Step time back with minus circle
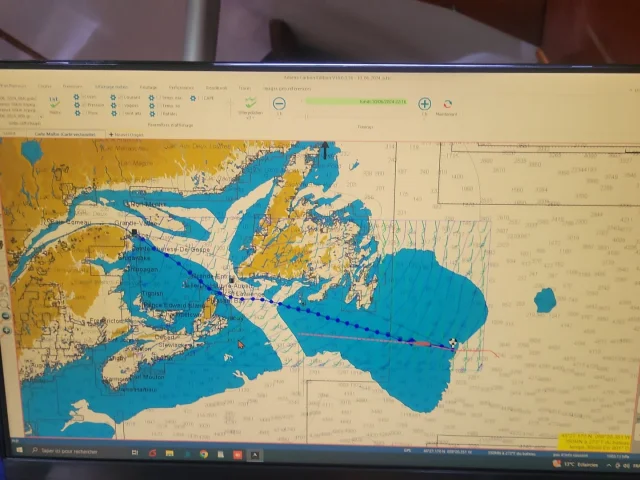 279,103
